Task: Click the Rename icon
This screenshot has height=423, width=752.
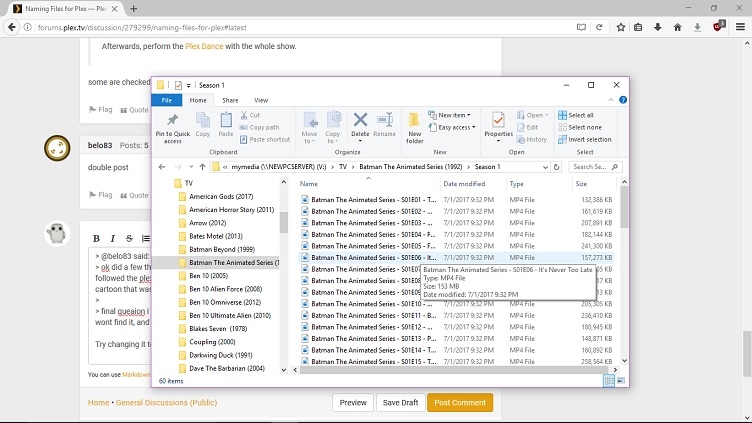Action: click(x=385, y=120)
